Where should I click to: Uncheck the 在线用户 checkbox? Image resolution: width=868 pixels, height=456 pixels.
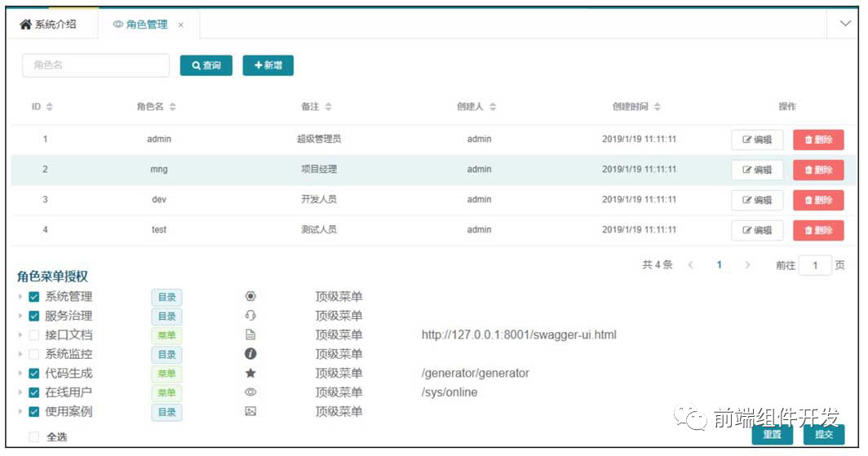click(33, 392)
